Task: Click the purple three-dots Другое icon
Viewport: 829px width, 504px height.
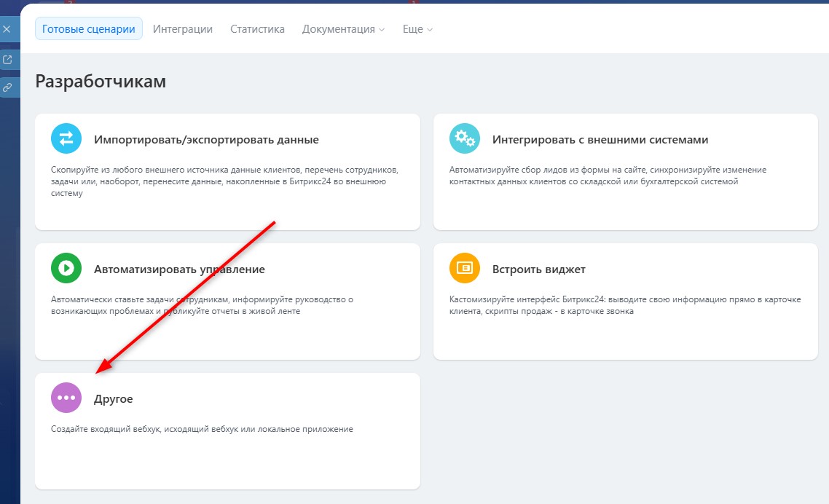Action: coord(66,398)
